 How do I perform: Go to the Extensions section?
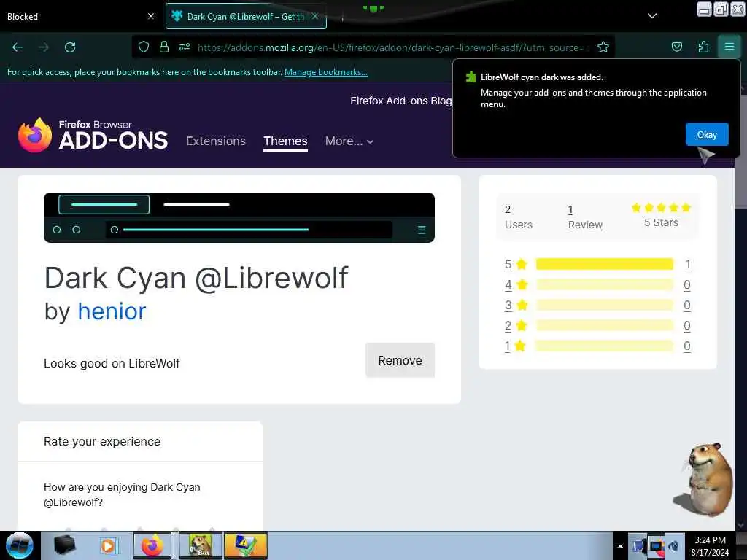[x=216, y=141]
